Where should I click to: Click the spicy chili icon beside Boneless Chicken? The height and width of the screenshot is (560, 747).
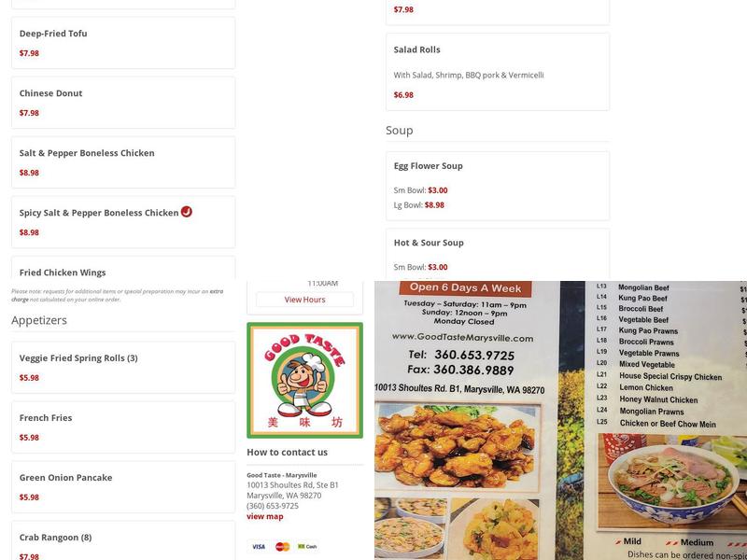pos(186,212)
